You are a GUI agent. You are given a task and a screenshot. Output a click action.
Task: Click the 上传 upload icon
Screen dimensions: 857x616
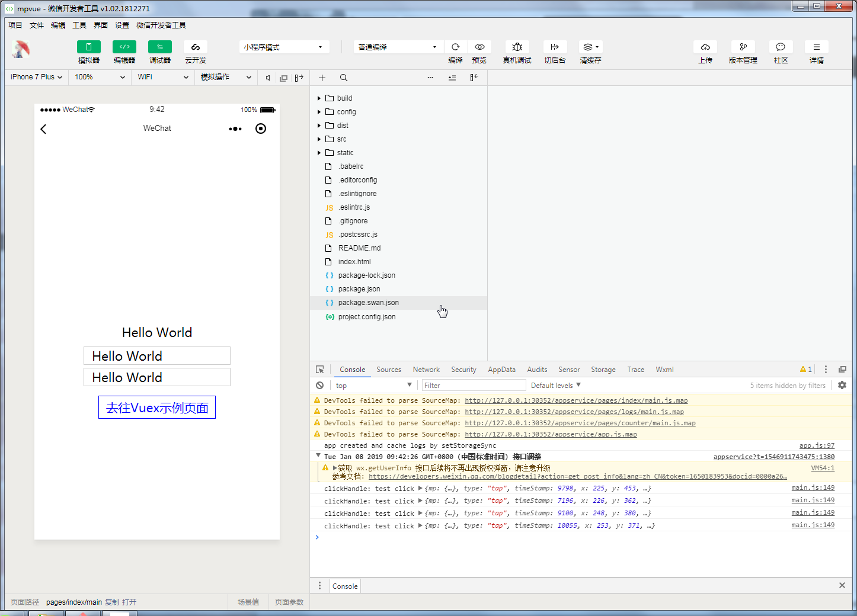click(x=705, y=47)
